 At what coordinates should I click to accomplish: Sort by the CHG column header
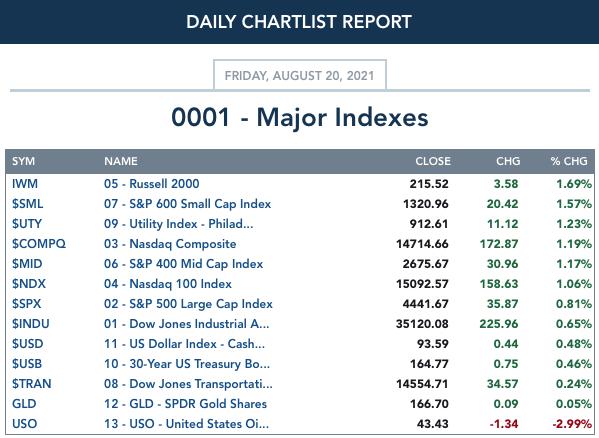pos(508,161)
